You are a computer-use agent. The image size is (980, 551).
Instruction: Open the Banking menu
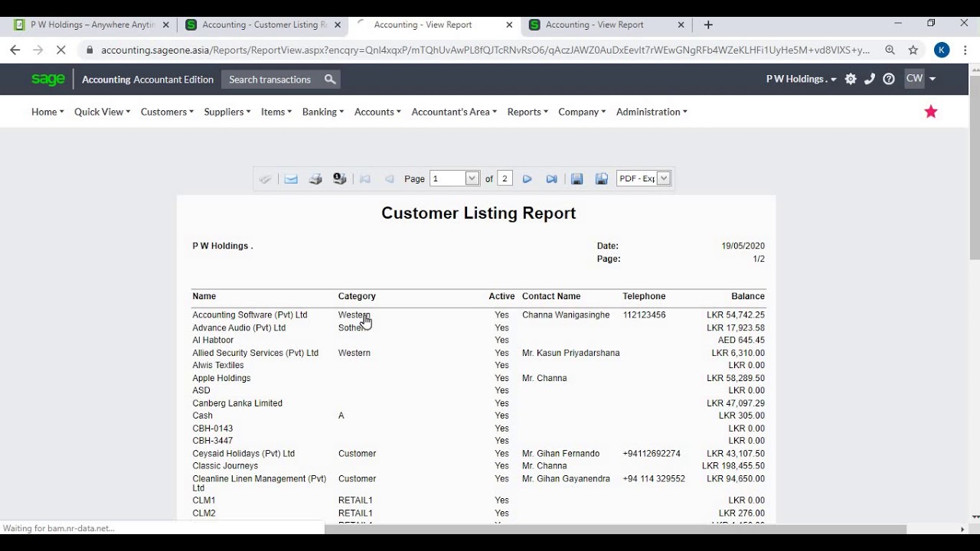(x=323, y=112)
